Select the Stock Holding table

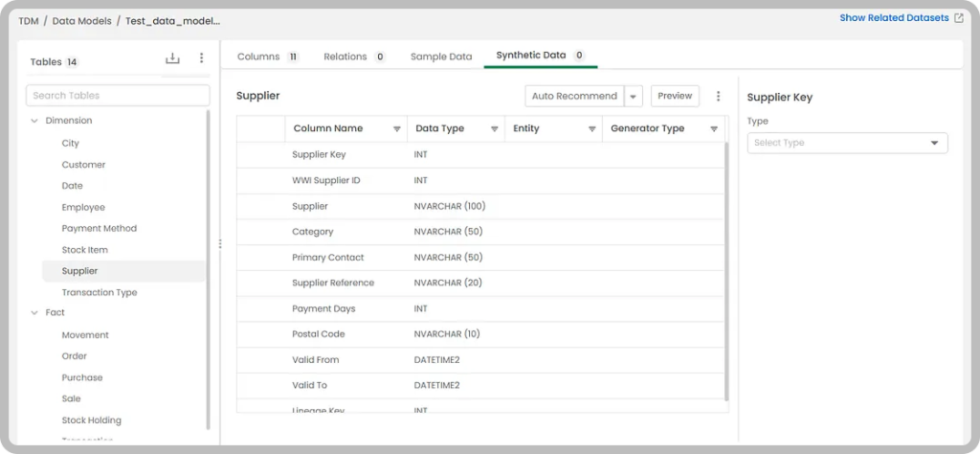click(x=92, y=420)
